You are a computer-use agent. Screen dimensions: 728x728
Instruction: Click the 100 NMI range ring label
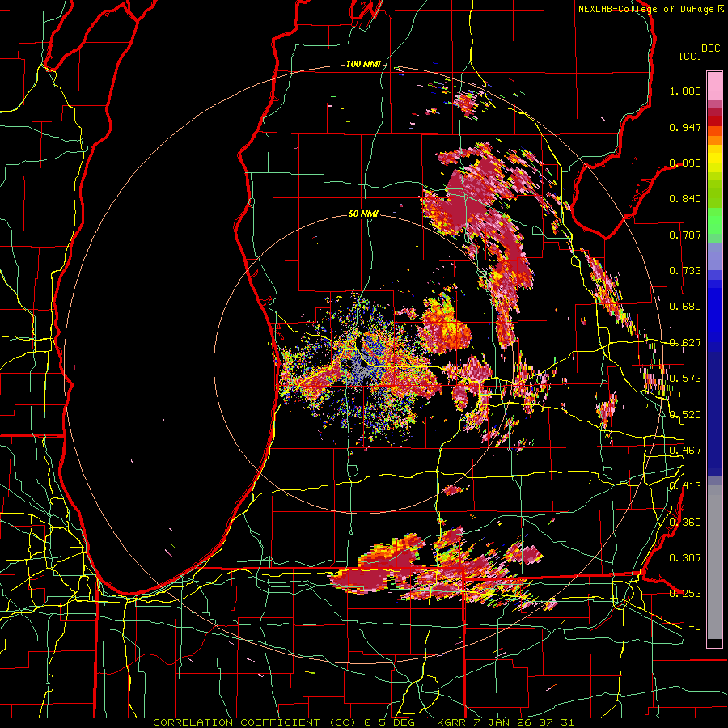363,64
